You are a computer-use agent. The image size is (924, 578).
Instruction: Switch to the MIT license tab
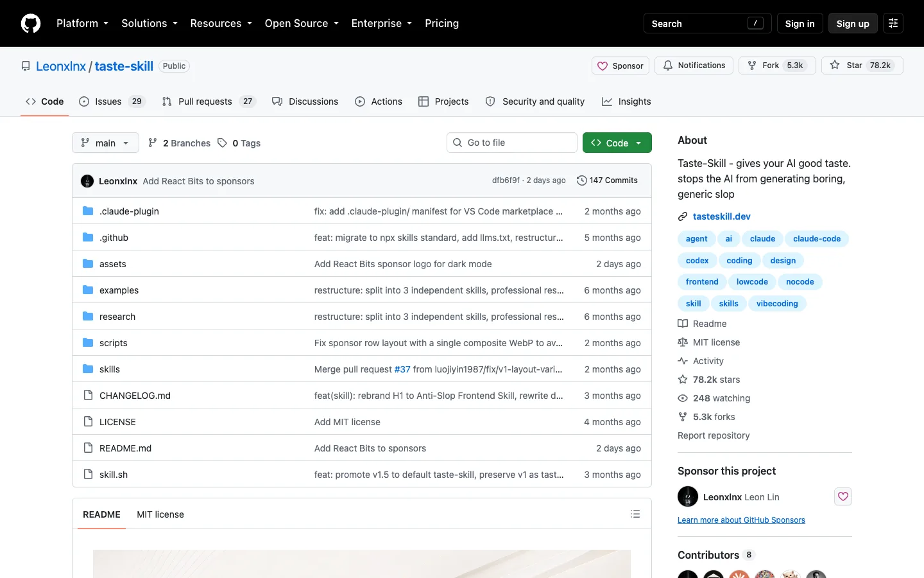coord(160,514)
